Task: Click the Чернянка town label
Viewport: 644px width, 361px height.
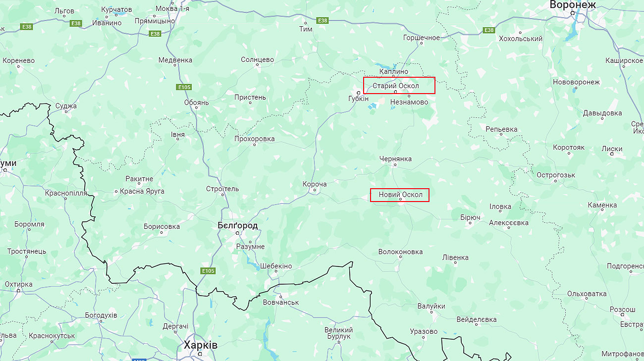Action: (x=395, y=159)
